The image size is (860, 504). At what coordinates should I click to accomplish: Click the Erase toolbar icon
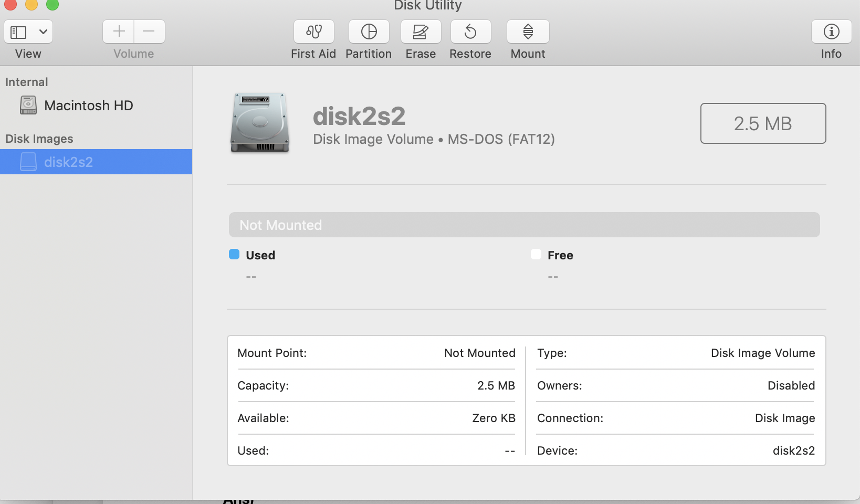point(421,31)
